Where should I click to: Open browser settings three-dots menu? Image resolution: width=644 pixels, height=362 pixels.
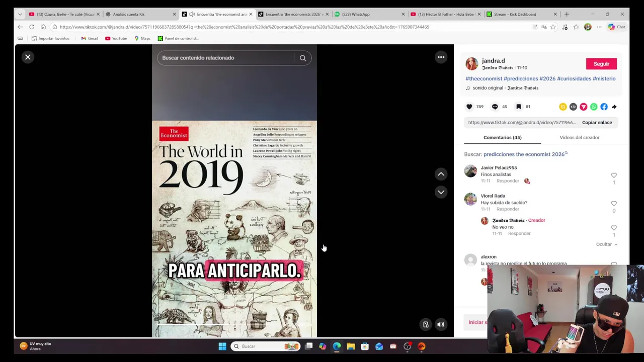[599, 27]
